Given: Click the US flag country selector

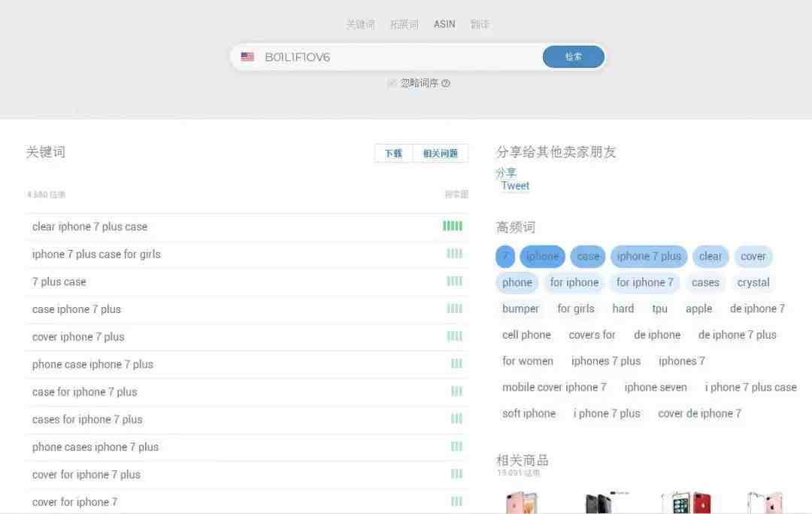Looking at the screenshot, I should [247, 57].
